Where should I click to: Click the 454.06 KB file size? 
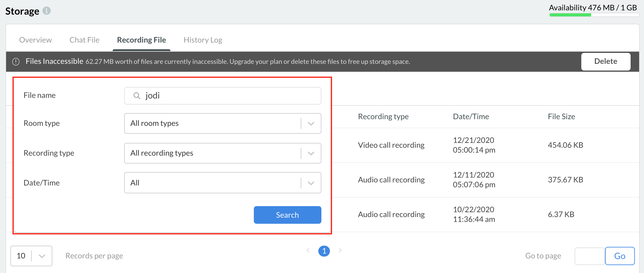pyautogui.click(x=565, y=145)
